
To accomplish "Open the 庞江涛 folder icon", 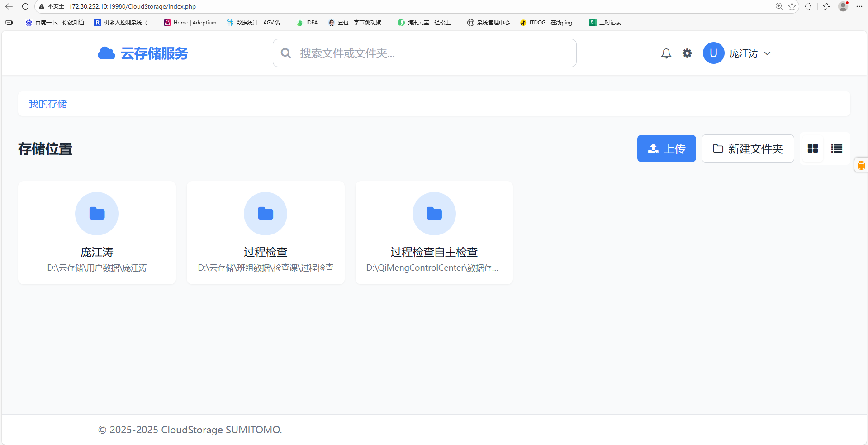I will click(x=97, y=214).
